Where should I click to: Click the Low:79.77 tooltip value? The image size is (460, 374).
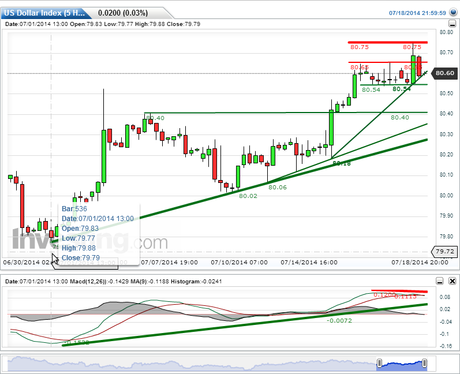click(x=78, y=238)
